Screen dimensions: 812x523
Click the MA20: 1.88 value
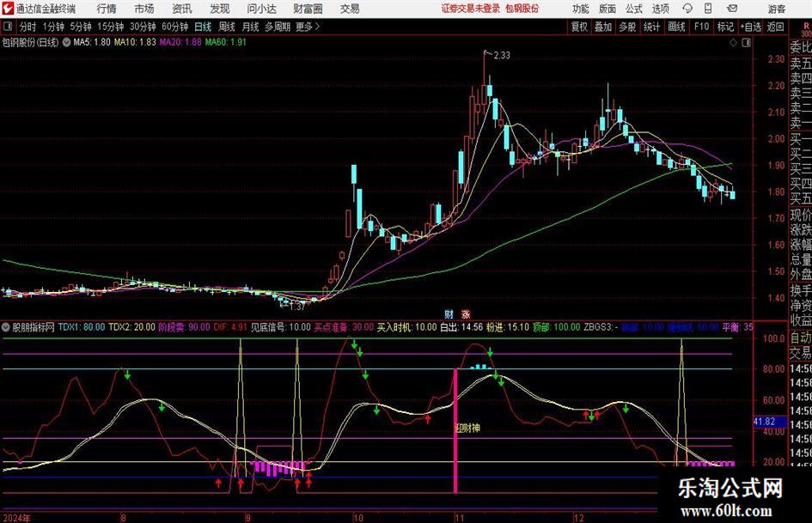click(180, 42)
